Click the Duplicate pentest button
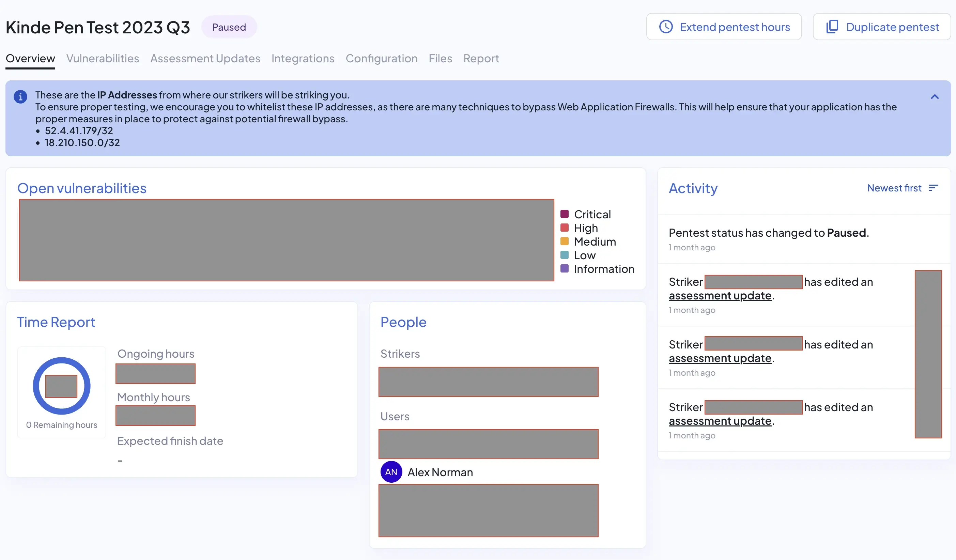956x560 pixels. pos(882,27)
